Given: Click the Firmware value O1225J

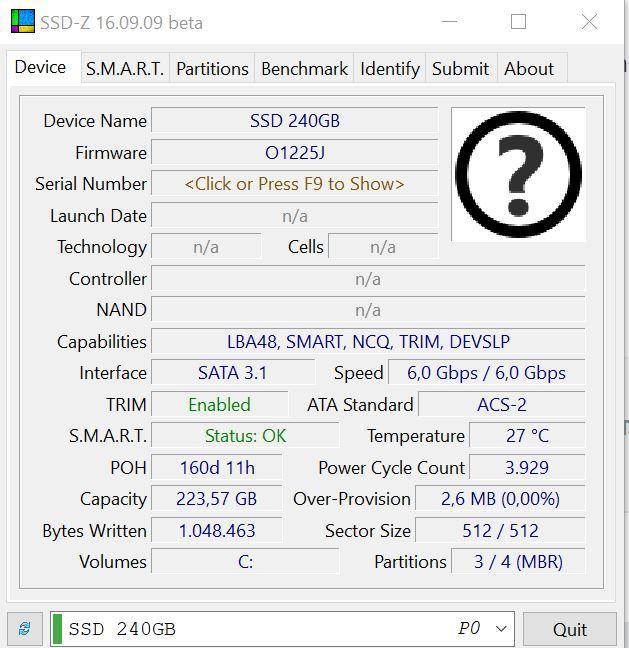Looking at the screenshot, I should [294, 153].
